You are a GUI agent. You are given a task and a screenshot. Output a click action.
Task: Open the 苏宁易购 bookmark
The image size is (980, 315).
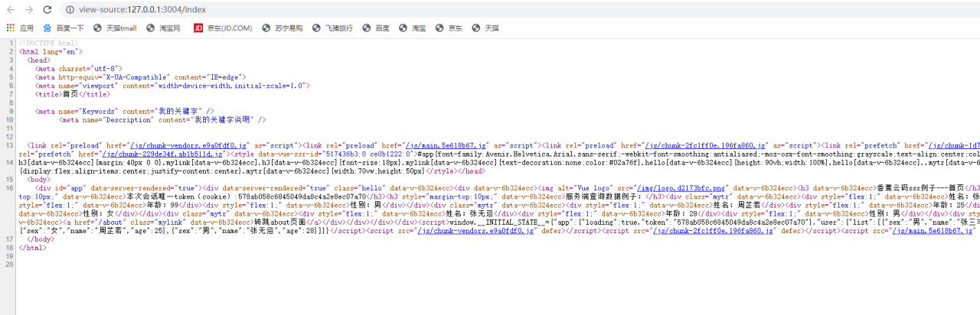(x=282, y=28)
